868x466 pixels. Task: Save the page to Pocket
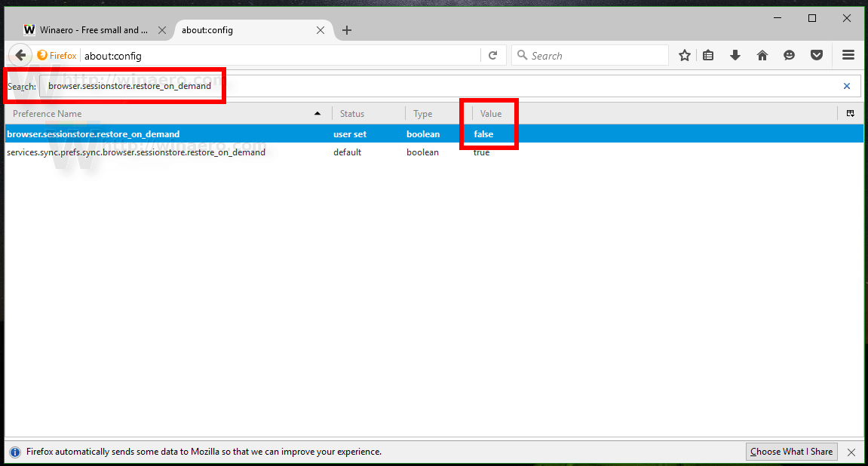(x=817, y=54)
